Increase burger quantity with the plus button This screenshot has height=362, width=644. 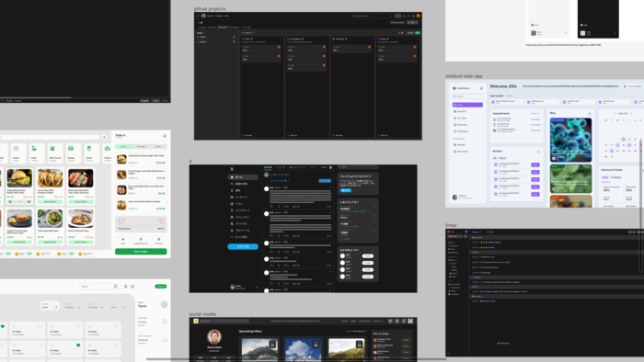pos(29,201)
